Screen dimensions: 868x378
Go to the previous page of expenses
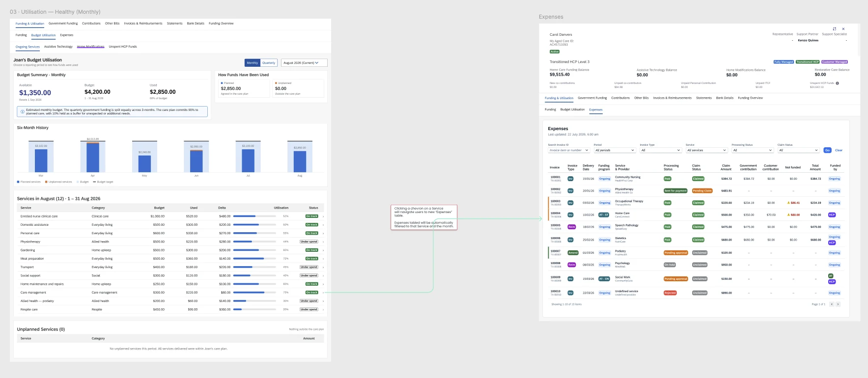pos(832,304)
